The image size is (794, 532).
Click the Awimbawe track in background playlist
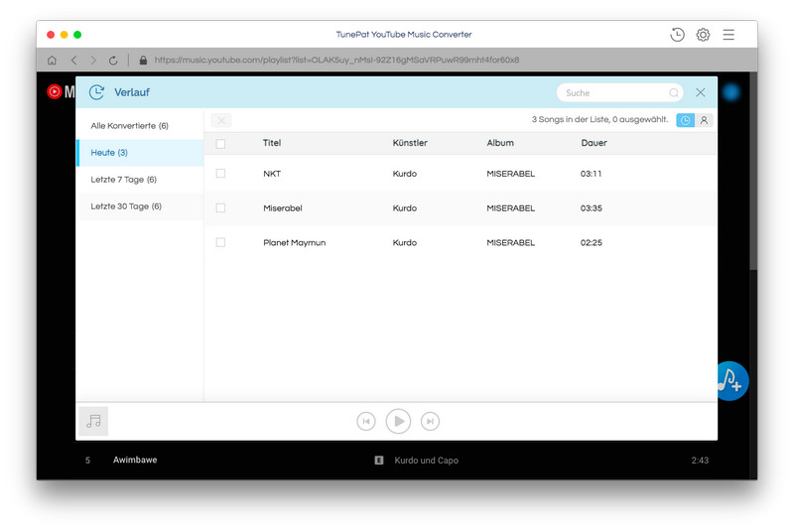point(135,460)
